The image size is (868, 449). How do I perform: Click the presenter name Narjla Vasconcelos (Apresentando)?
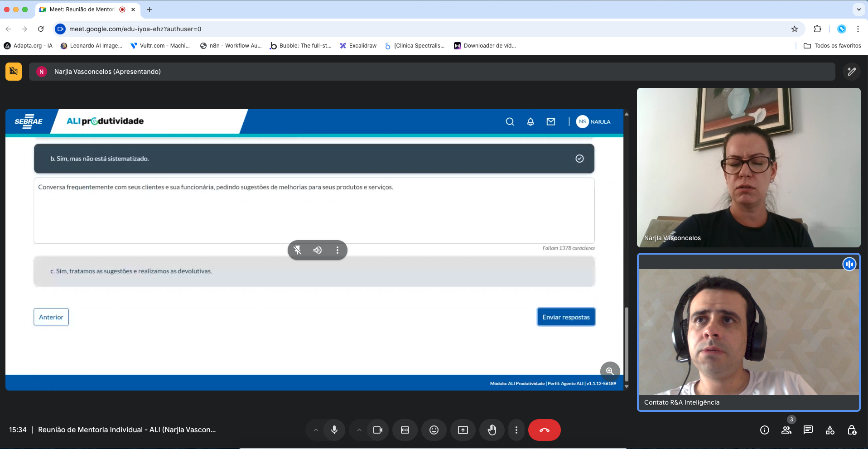click(x=107, y=72)
